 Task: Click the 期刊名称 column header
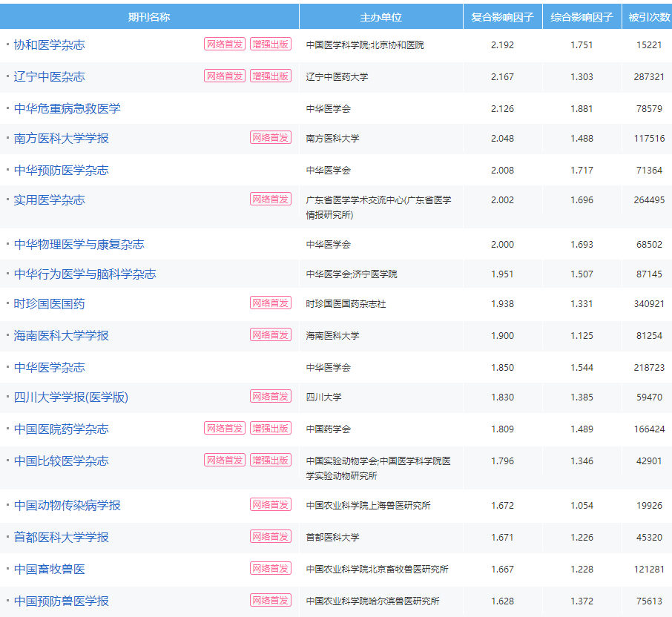pyautogui.click(x=149, y=17)
